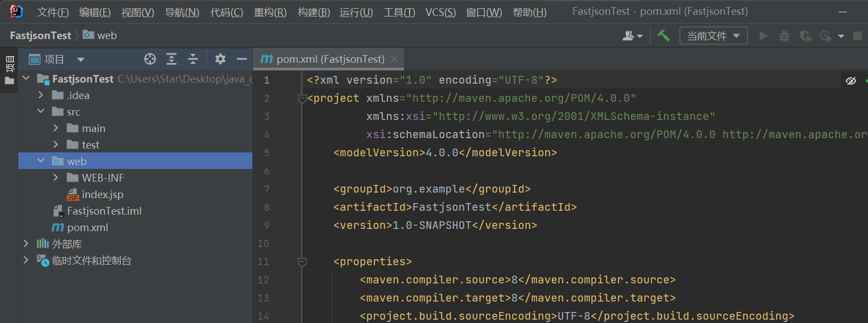Select the .idea folder
Screen dimensions: 868x323
click(x=78, y=95)
